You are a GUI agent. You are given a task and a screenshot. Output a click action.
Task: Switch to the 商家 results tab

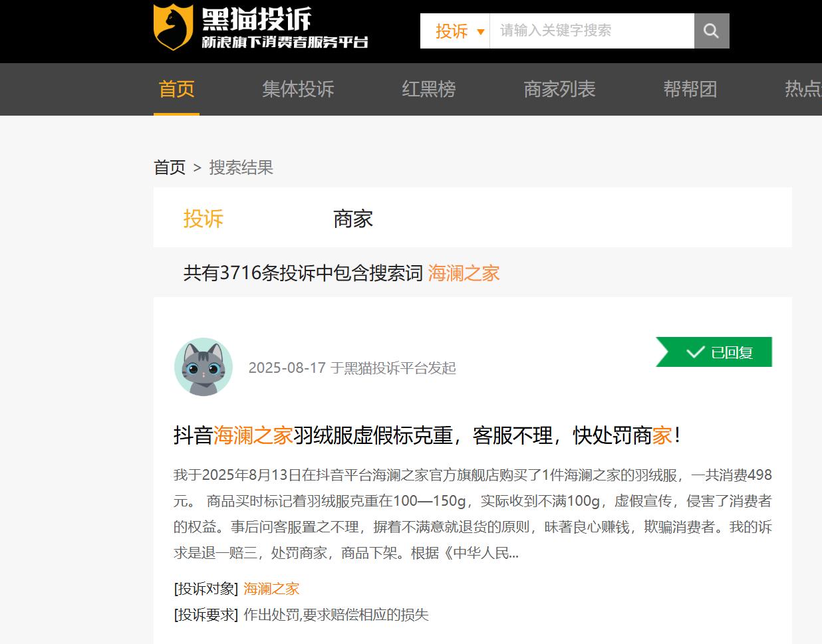(x=353, y=218)
